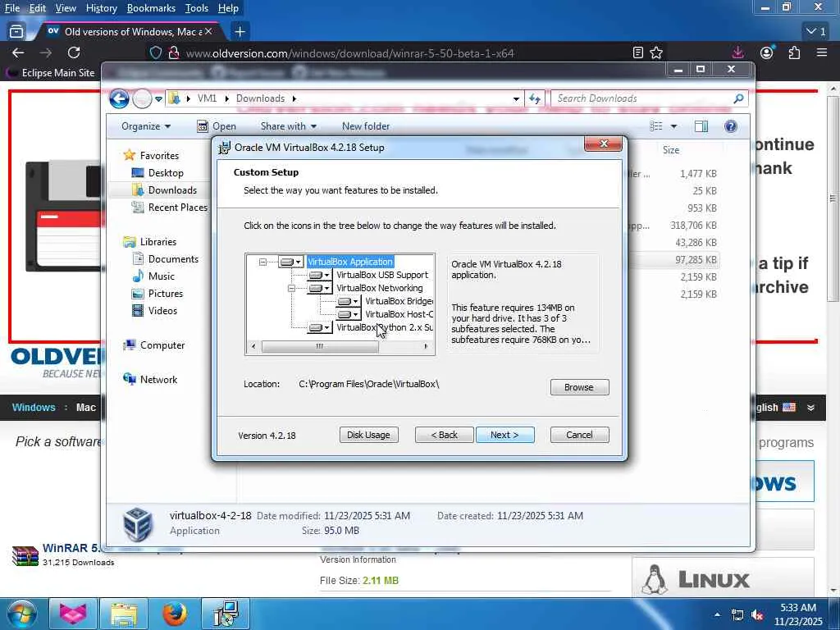Toggle Firefox reader view icon
840x630 pixels.
pyautogui.click(x=637, y=52)
